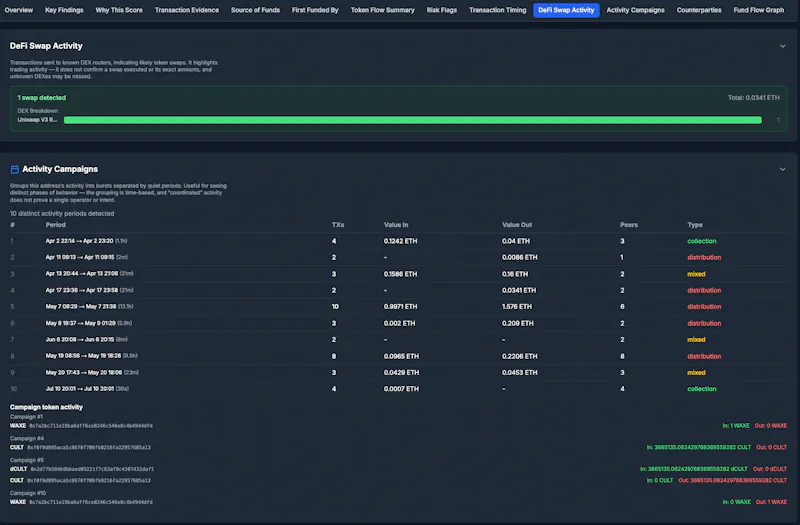Click the 'Campaign token activity' subheading
Image resolution: width=800 pixels, height=525 pixels.
tap(46, 407)
